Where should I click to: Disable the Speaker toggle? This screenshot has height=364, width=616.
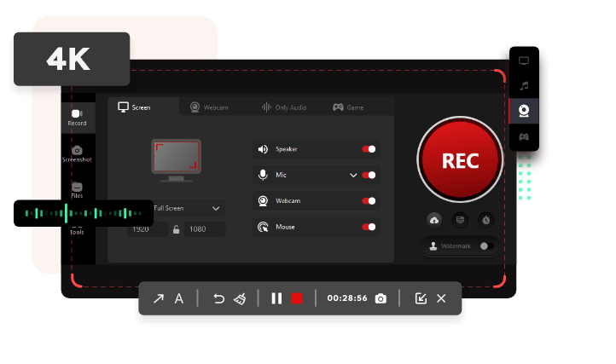coord(369,149)
